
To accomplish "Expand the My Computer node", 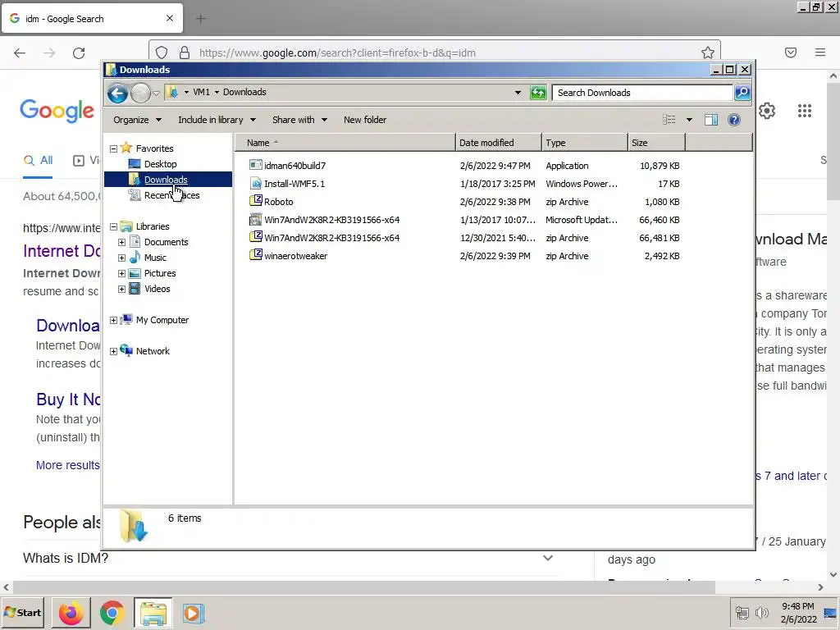I will click(113, 320).
